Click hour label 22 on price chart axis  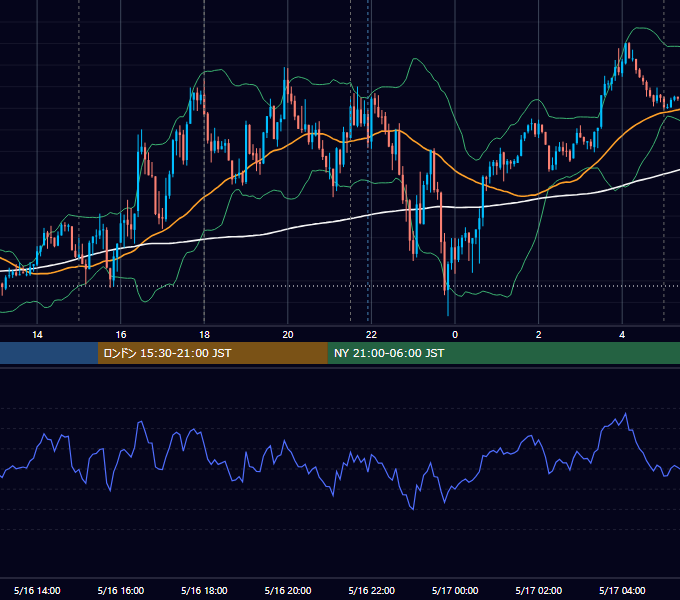tap(371, 335)
